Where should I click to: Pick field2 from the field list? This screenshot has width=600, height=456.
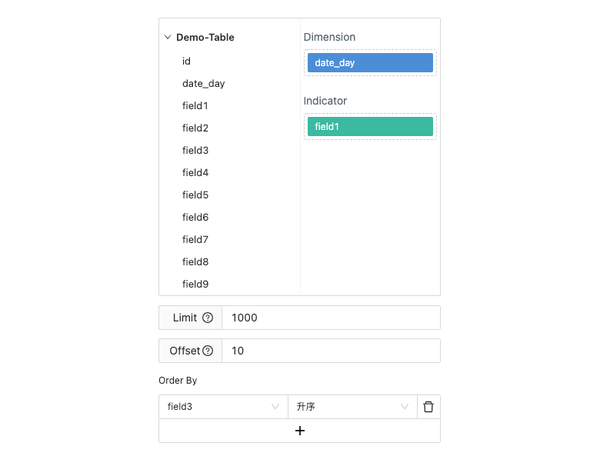pyautogui.click(x=195, y=128)
